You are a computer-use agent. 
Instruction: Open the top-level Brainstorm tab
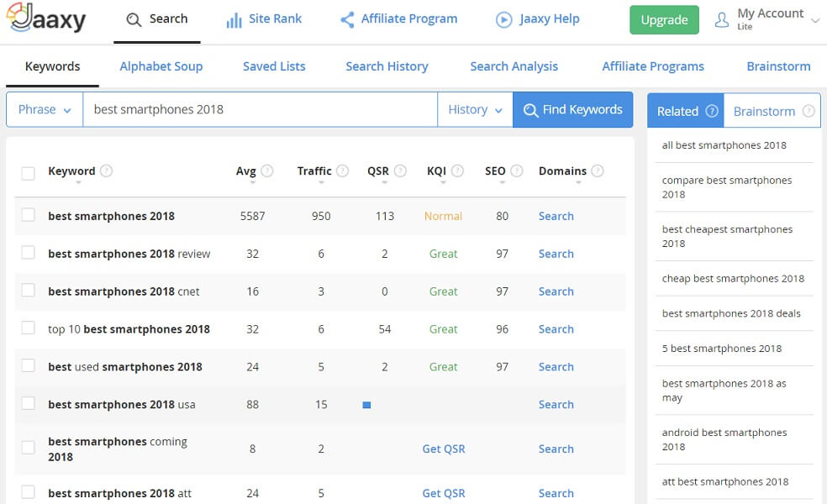[x=778, y=66]
